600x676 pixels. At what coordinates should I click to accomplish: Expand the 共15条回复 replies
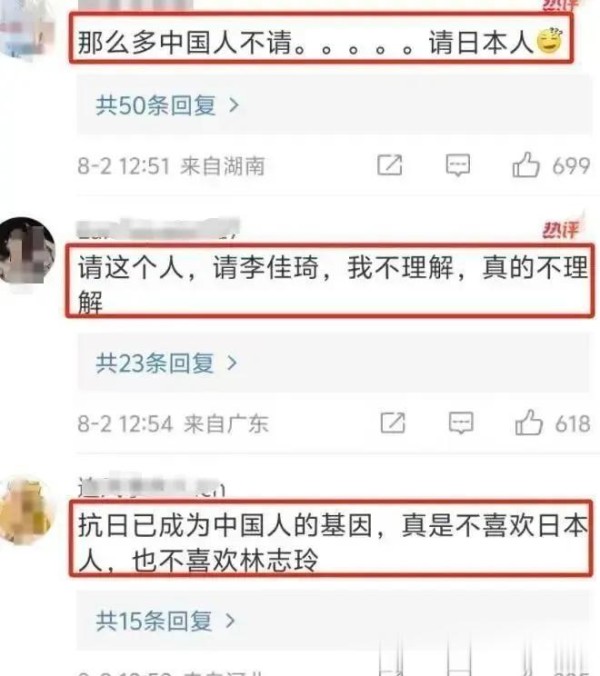pyautogui.click(x=166, y=621)
